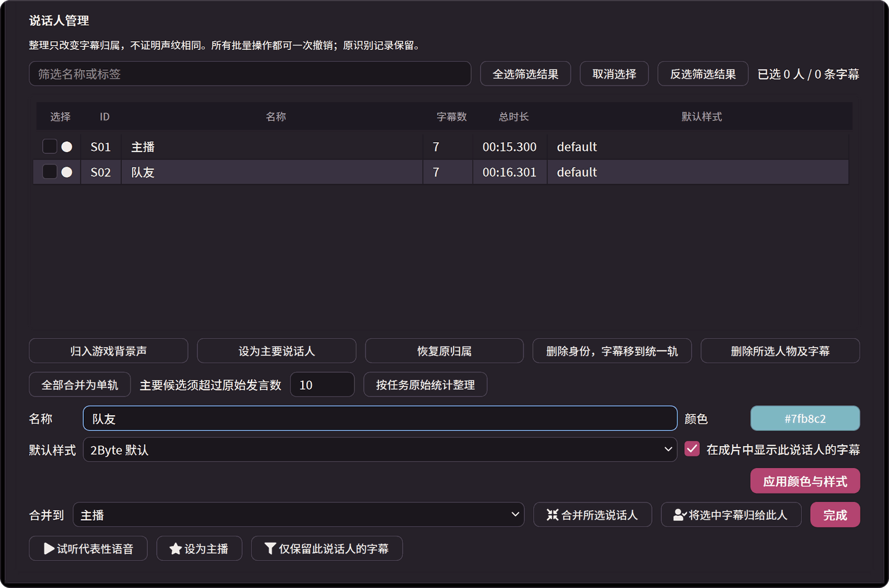Tick the checkbox for speaker S02 队友
Viewport: 889px width, 588px height.
pos(49,172)
